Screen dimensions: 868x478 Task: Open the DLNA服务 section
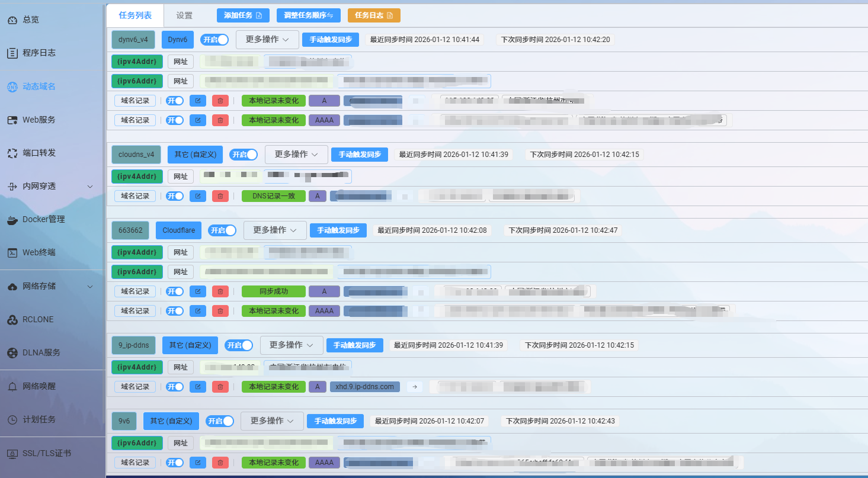coord(40,352)
